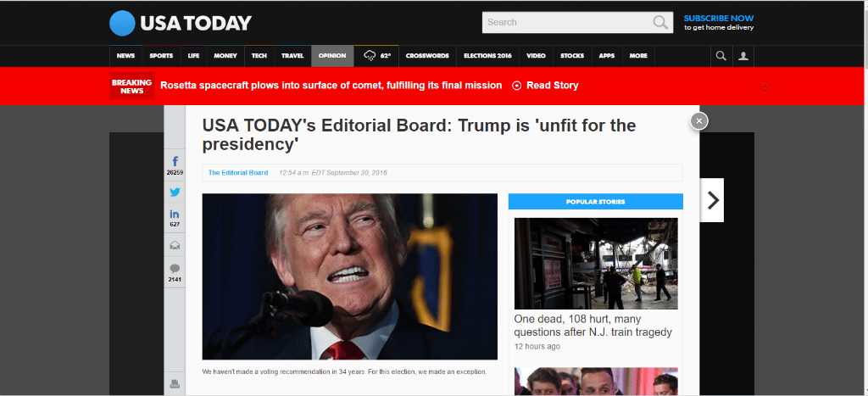Open the Travel section

click(x=292, y=56)
